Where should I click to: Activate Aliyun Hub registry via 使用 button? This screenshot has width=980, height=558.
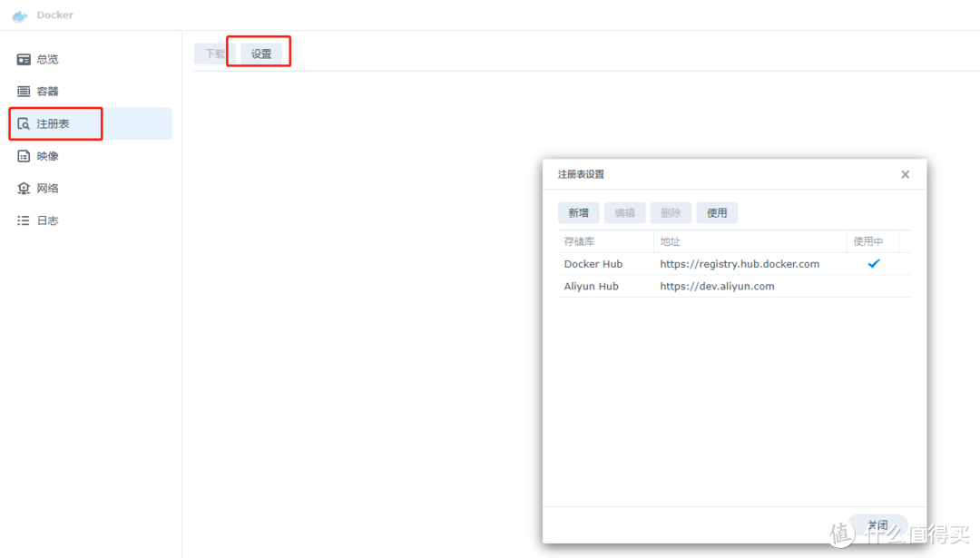coord(717,212)
